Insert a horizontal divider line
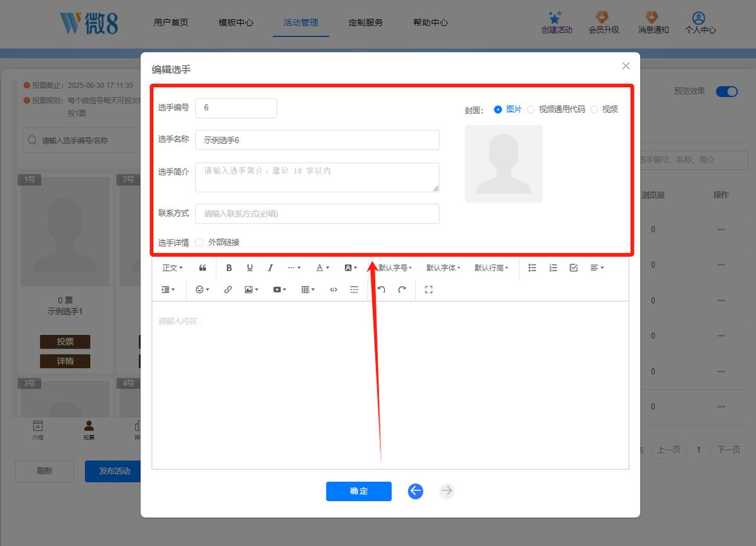 click(354, 289)
